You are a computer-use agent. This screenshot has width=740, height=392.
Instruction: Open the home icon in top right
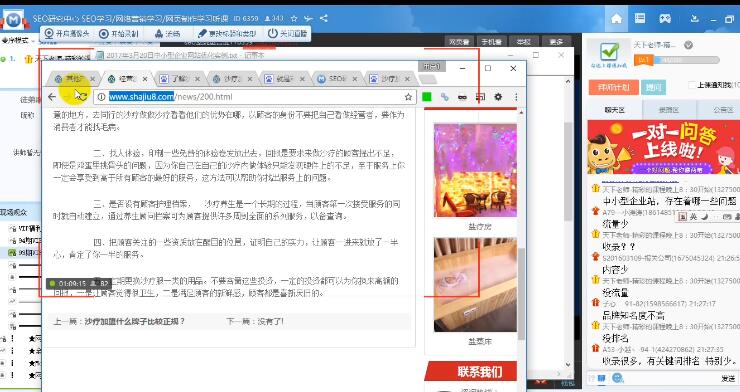(x=616, y=18)
